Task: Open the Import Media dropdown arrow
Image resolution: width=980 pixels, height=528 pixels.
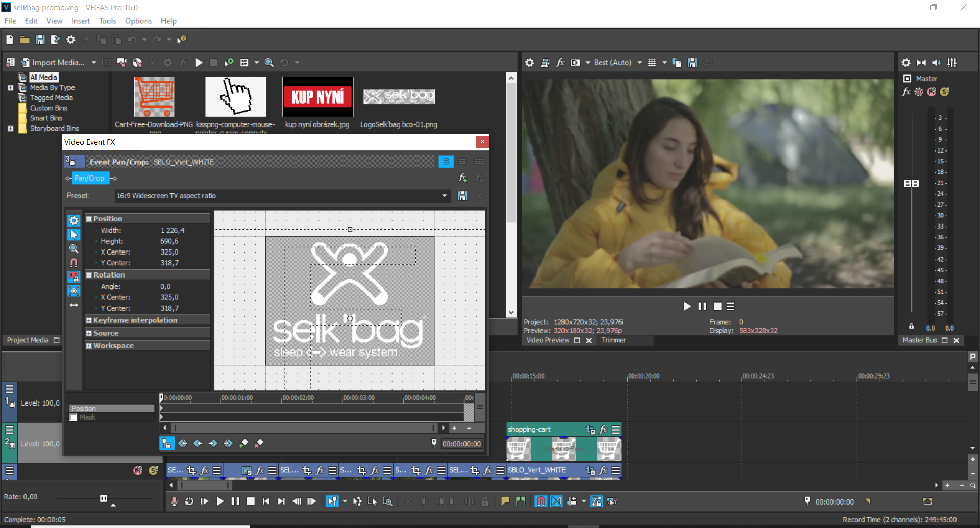Action: tap(94, 63)
